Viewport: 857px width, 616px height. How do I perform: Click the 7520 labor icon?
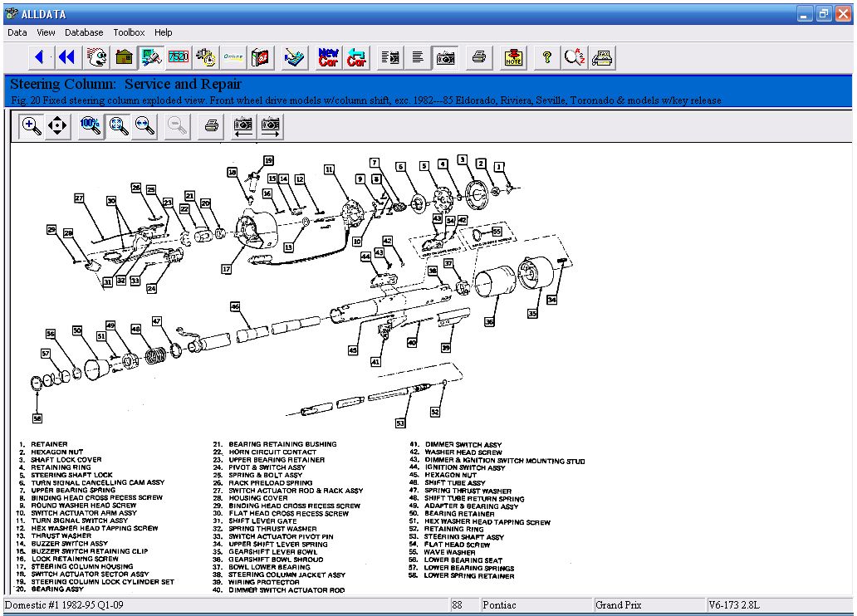178,57
